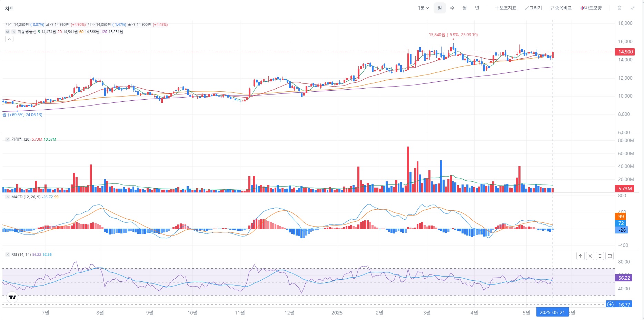The width and height of the screenshot is (644, 320).
Task: Open 보조지표 add-indicator menu
Action: tap(505, 8)
